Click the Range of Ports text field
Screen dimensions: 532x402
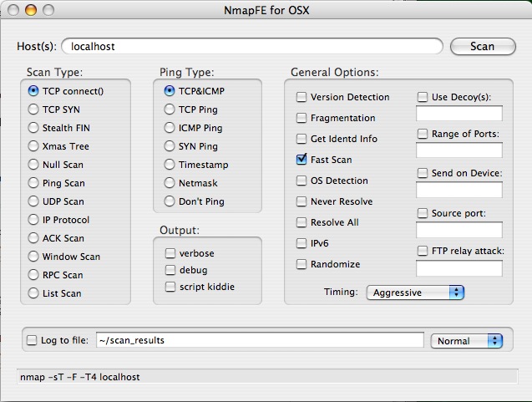coord(459,150)
